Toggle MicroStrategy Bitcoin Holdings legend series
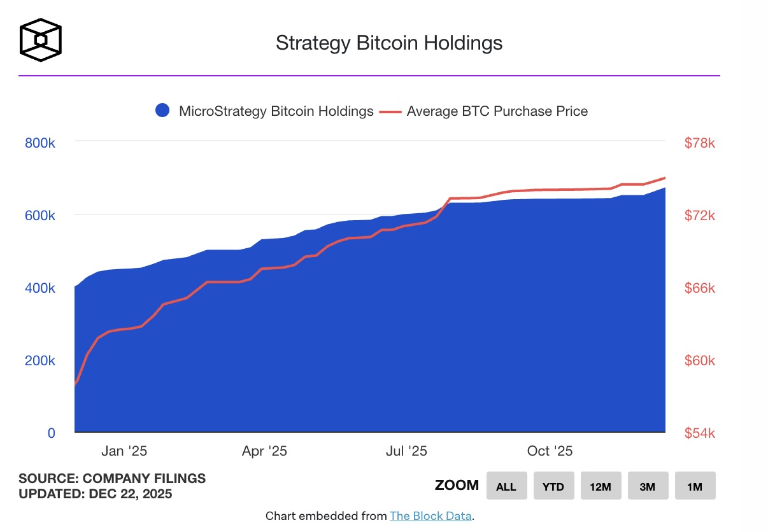Image resolution: width=768 pixels, height=532 pixels. 276,111
